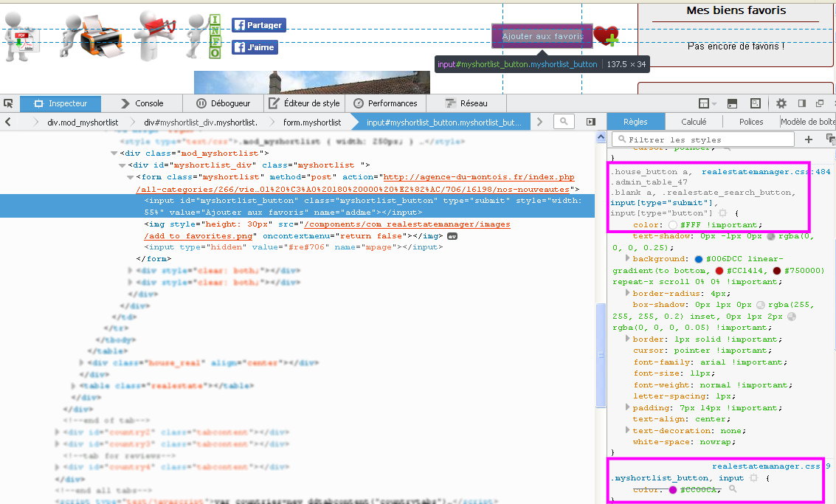
Task: Click the markup panel vertical scrollbar
Action: 601,355
